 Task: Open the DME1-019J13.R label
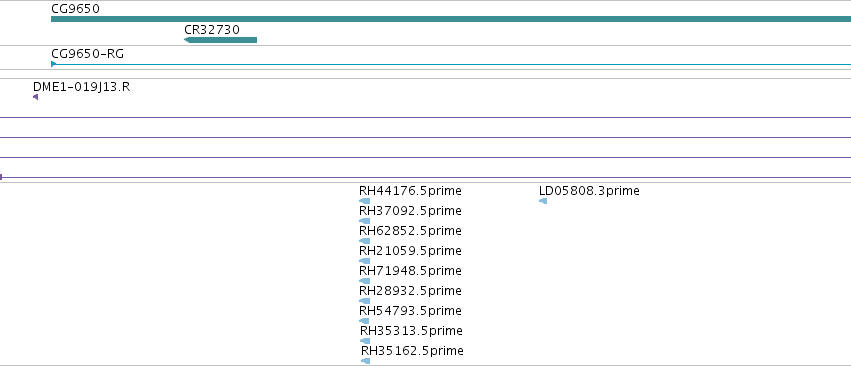[81, 87]
